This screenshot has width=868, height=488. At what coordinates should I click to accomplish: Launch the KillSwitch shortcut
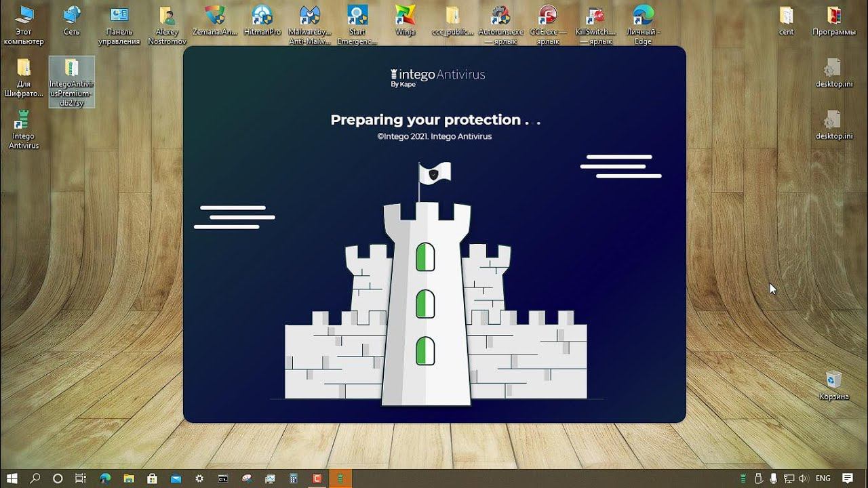[595, 25]
